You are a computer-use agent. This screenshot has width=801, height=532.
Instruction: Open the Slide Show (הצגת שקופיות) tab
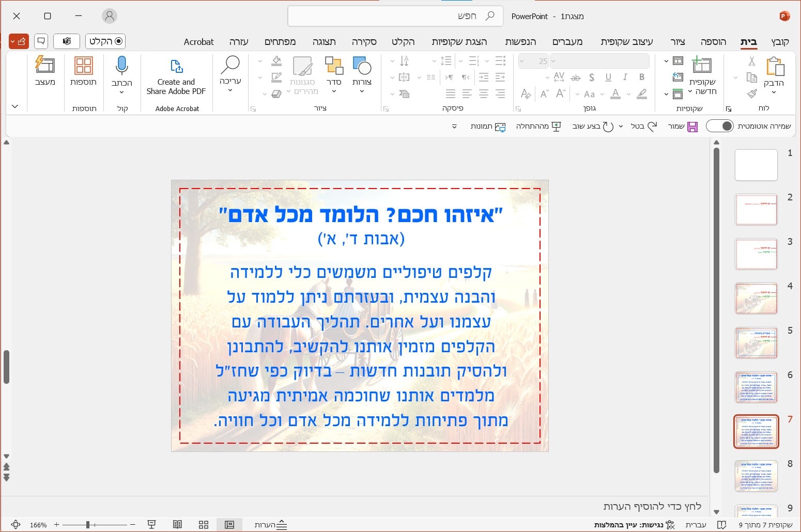(x=459, y=42)
